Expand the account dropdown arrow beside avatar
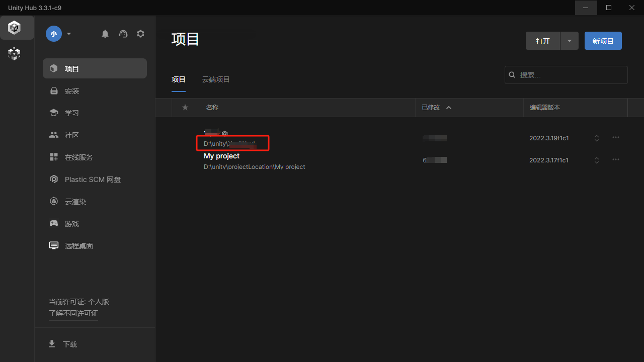This screenshot has width=644, height=362. (x=69, y=34)
